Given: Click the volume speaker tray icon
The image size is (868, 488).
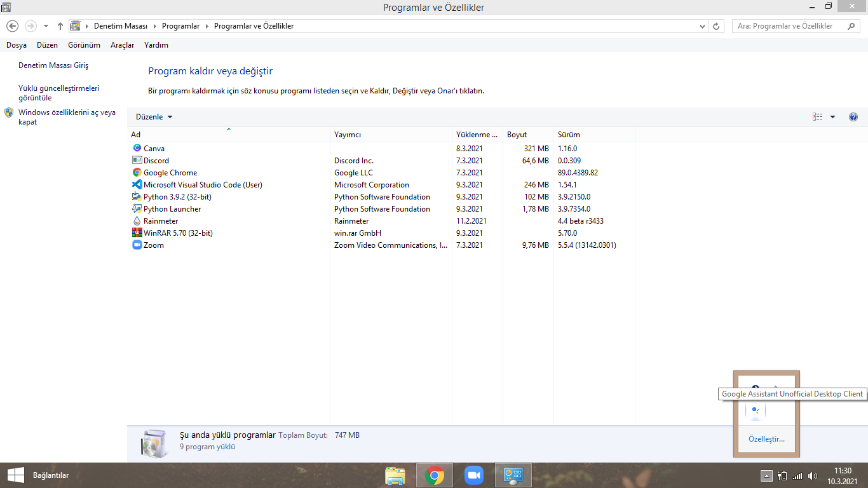Looking at the screenshot, I should [813, 475].
